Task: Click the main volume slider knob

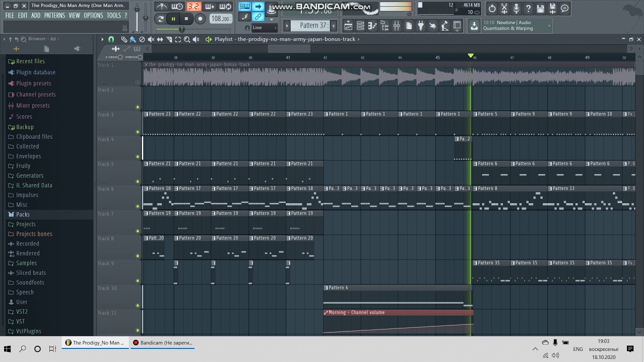Action: (x=137, y=9)
